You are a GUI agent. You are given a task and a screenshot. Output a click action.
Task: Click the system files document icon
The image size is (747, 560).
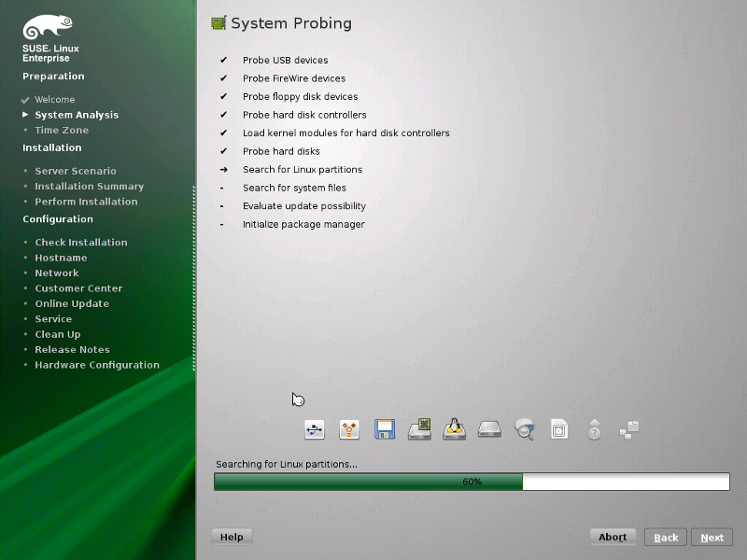click(x=559, y=429)
